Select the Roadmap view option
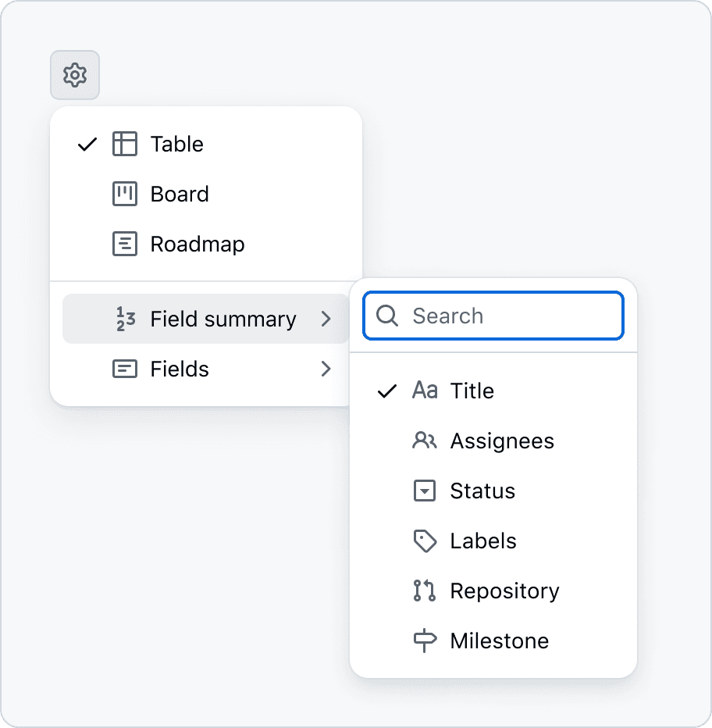712x728 pixels. tap(198, 244)
